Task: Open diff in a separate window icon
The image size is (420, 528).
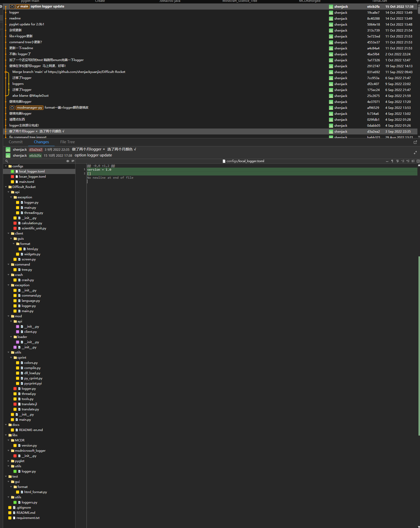Action: click(415, 142)
